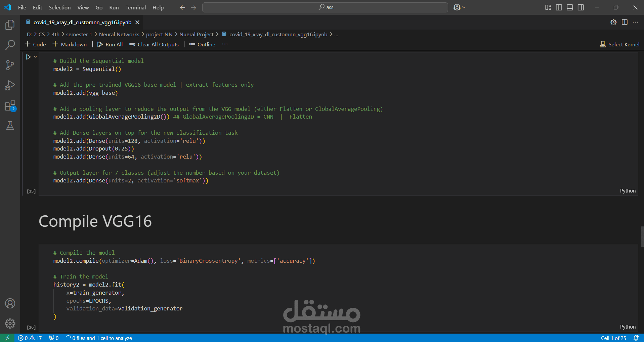Click the Neural Networks breadcrumb
This screenshot has height=342, width=644.
[119, 34]
